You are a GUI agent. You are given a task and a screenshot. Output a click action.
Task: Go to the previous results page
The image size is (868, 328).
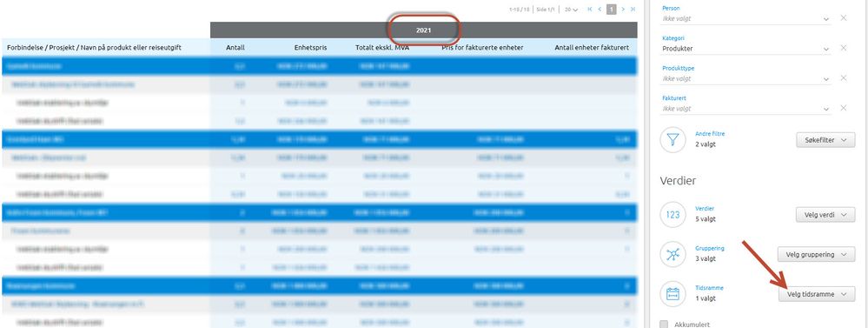pos(600,10)
